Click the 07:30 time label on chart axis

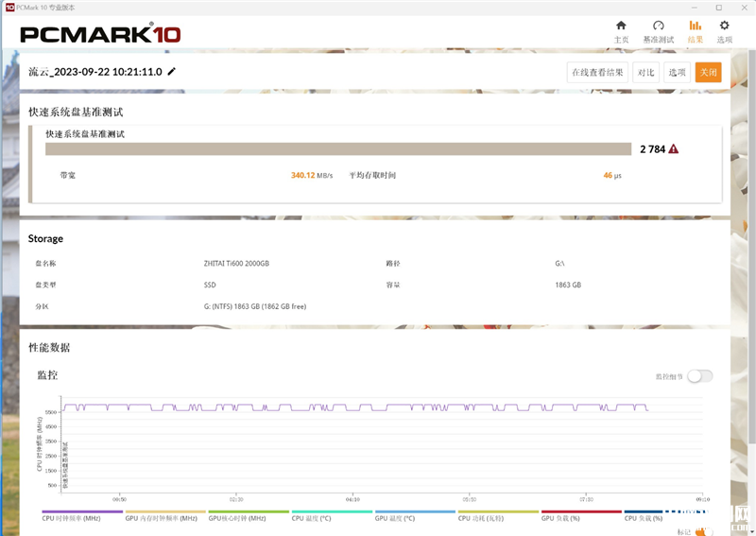click(586, 499)
